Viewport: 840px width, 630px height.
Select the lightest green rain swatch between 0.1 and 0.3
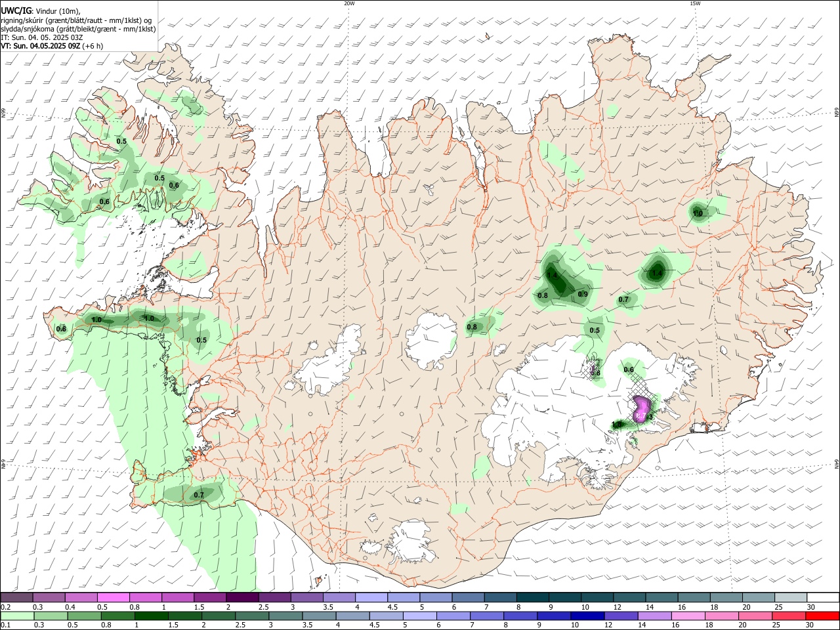(x=18, y=616)
